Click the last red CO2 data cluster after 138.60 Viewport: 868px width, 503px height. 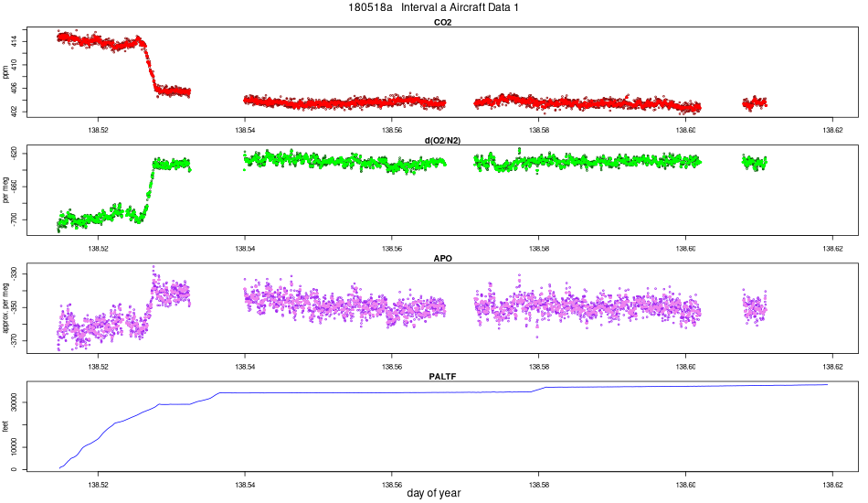pyautogui.click(x=755, y=102)
